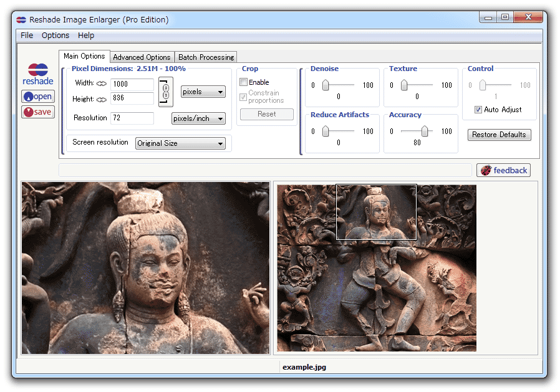Click the Restore Defaults button
Image resolution: width=560 pixels, height=392 pixels.
tap(499, 135)
